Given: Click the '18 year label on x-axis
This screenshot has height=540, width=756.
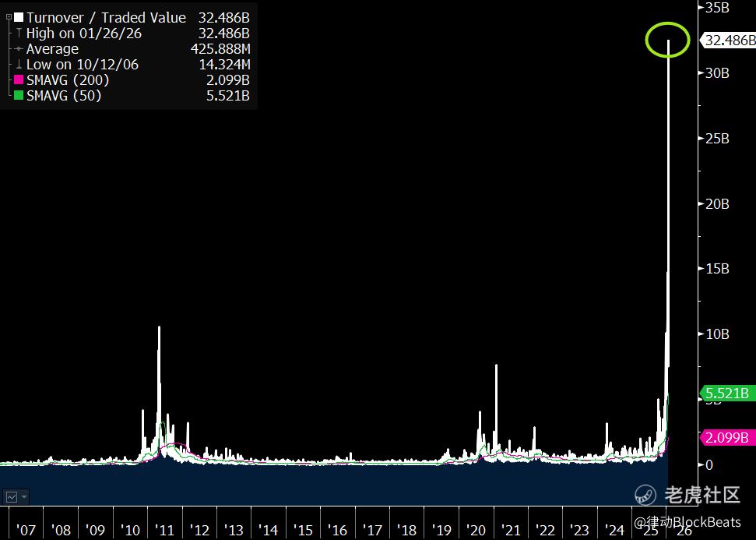Looking at the screenshot, I should [406, 531].
